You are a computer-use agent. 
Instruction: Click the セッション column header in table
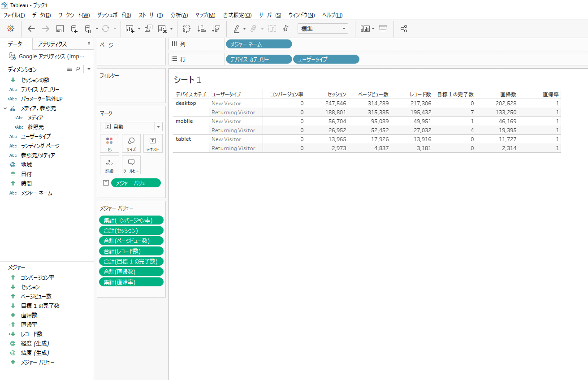tap(337, 95)
